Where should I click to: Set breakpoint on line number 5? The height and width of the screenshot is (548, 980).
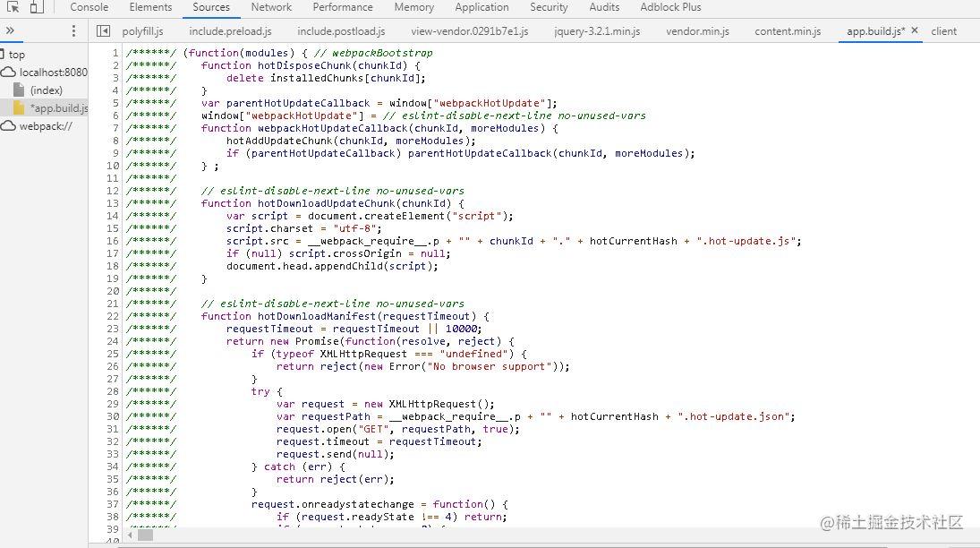coord(115,103)
